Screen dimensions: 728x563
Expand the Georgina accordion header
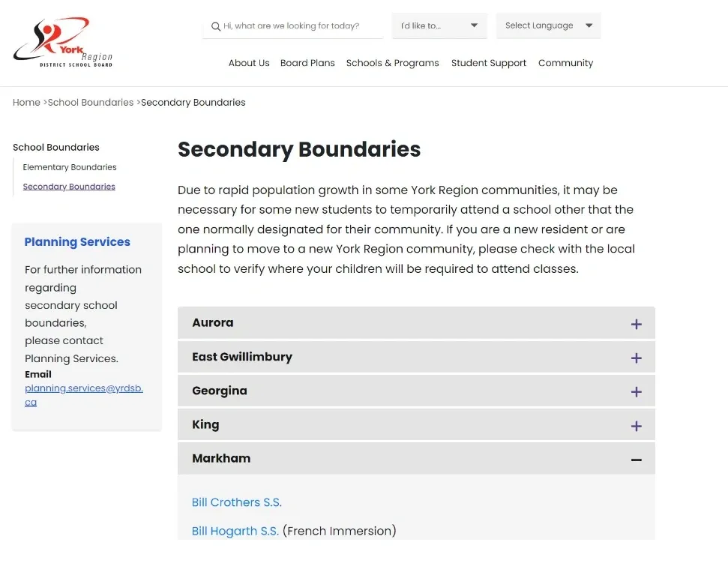click(219, 391)
